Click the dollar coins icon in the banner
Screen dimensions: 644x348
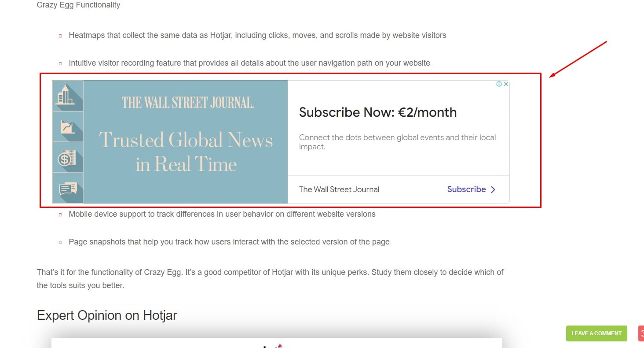(67, 158)
